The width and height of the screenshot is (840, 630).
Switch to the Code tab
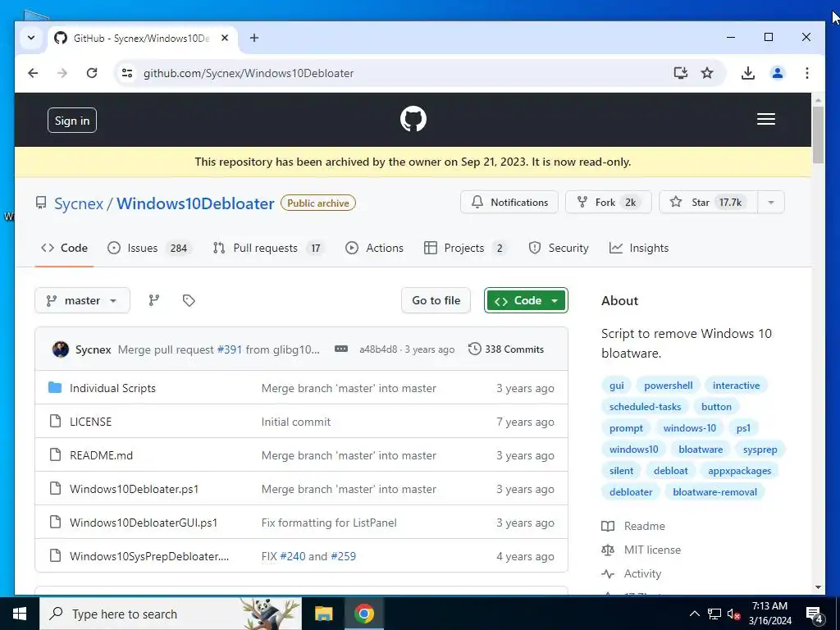coord(64,248)
